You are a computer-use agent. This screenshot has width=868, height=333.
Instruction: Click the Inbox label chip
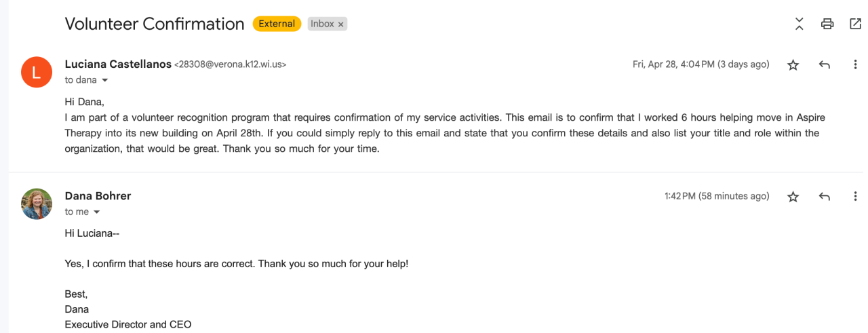pyautogui.click(x=322, y=24)
